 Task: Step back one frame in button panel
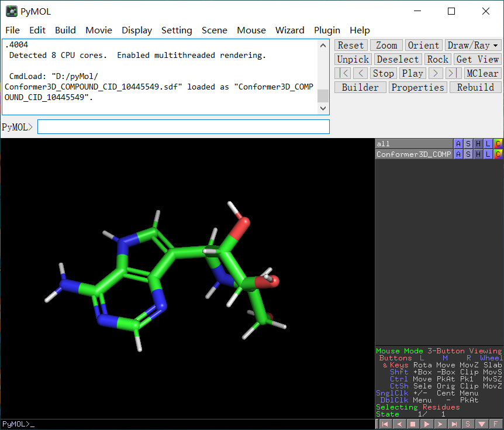coord(361,73)
